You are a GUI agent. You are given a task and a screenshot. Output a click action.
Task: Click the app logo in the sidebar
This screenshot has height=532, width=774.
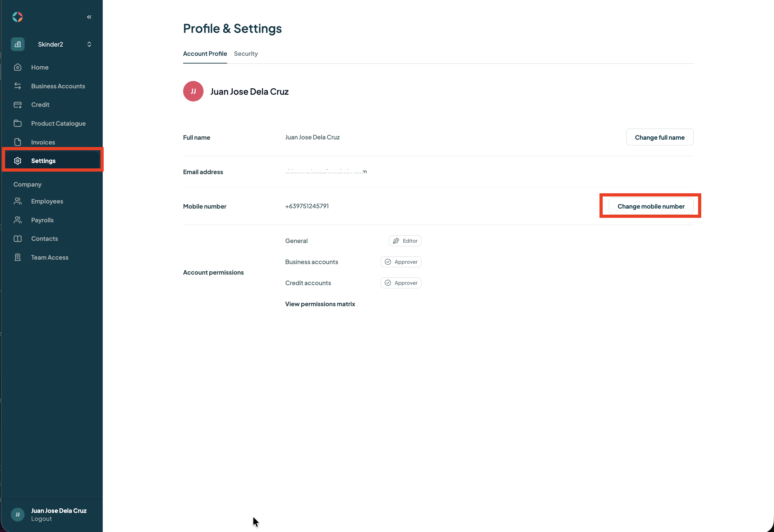[18, 17]
